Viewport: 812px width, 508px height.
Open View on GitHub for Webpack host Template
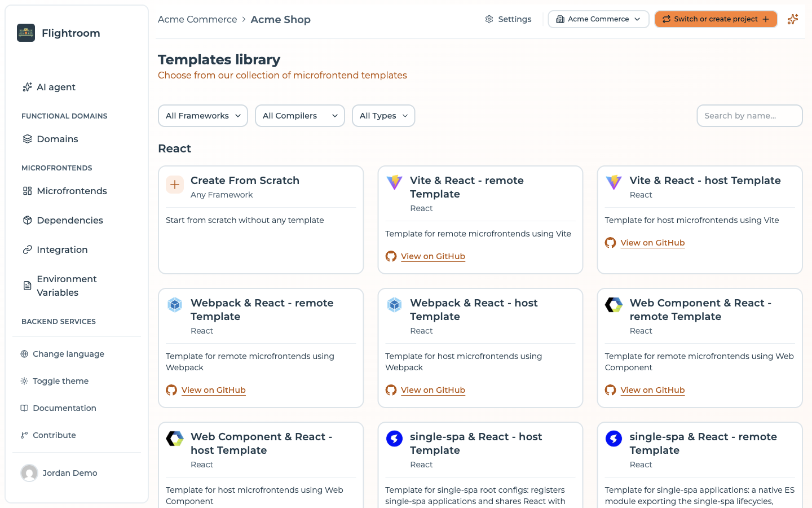[433, 390]
